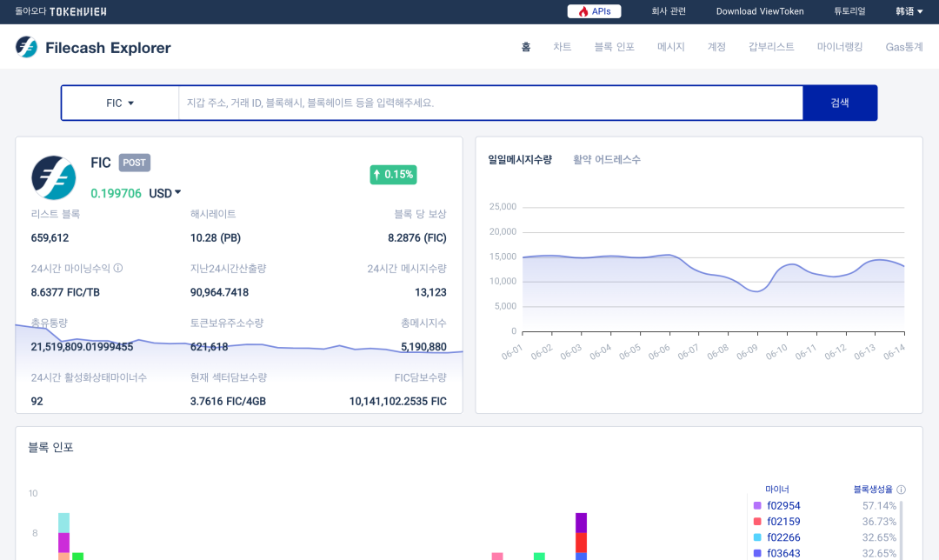Click the purple swatch for miner f02954
The height and width of the screenshot is (560, 939).
click(757, 505)
